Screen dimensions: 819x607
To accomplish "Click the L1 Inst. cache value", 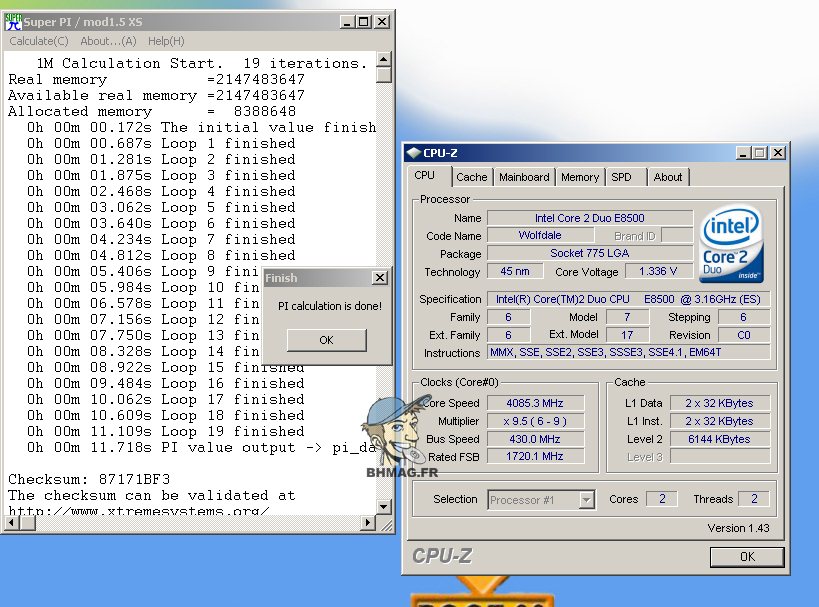I will 719,421.
